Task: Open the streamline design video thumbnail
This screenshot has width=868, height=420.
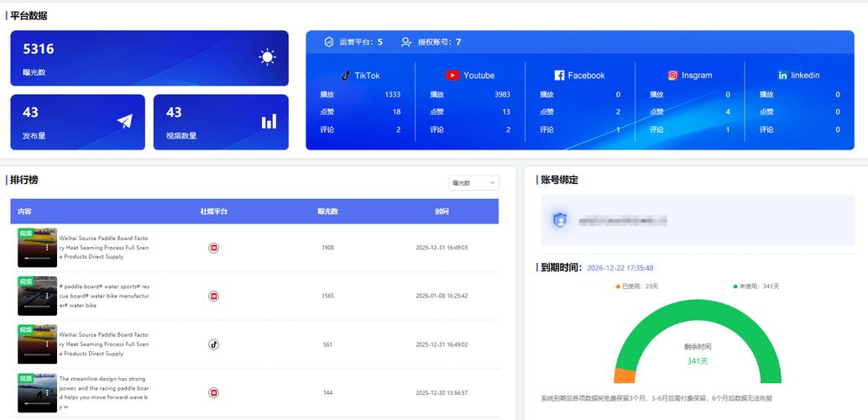Action: tap(37, 392)
